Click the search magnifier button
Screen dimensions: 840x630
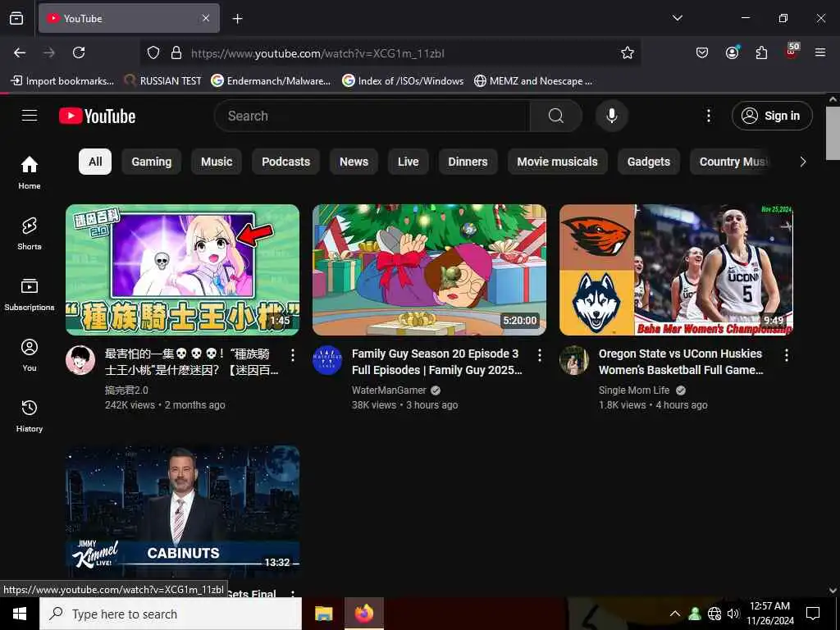556,116
